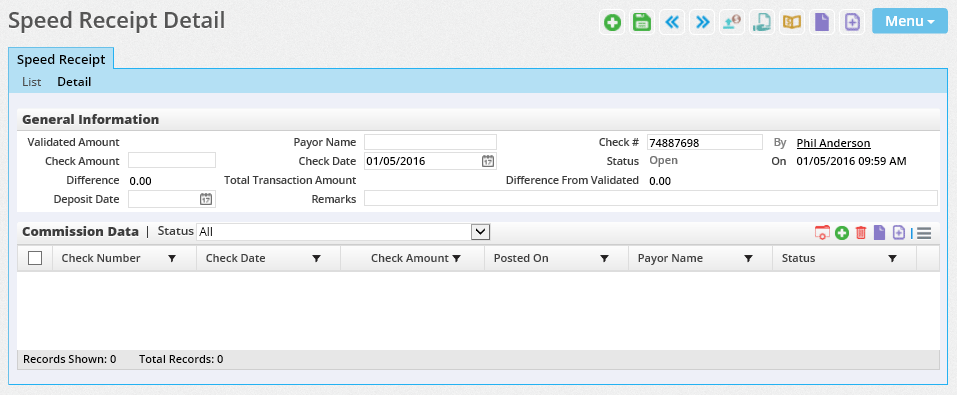Click the Speed Receipt Detail page title
This screenshot has width=957, height=395.
[117, 21]
